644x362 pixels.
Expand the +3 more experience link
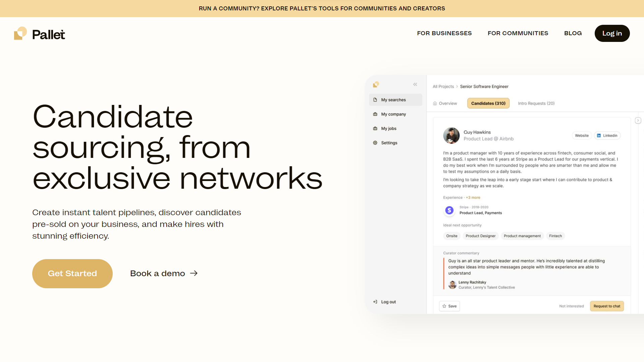(x=473, y=198)
